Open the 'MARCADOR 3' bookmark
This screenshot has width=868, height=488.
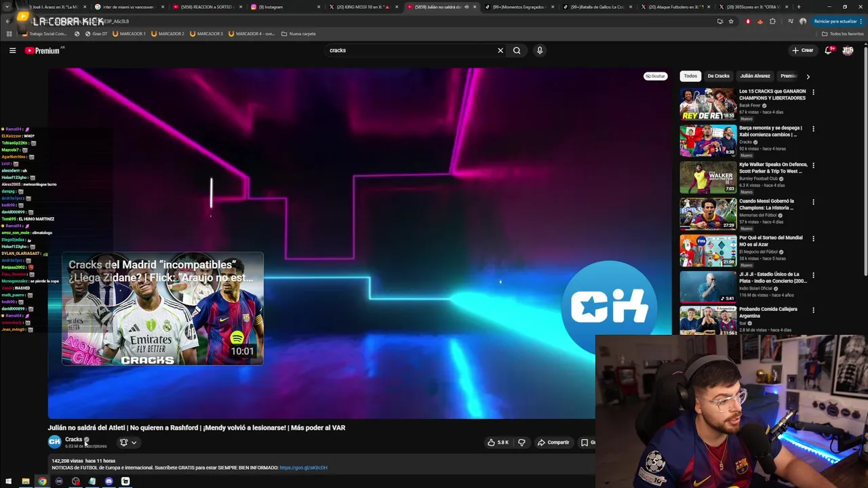point(206,33)
